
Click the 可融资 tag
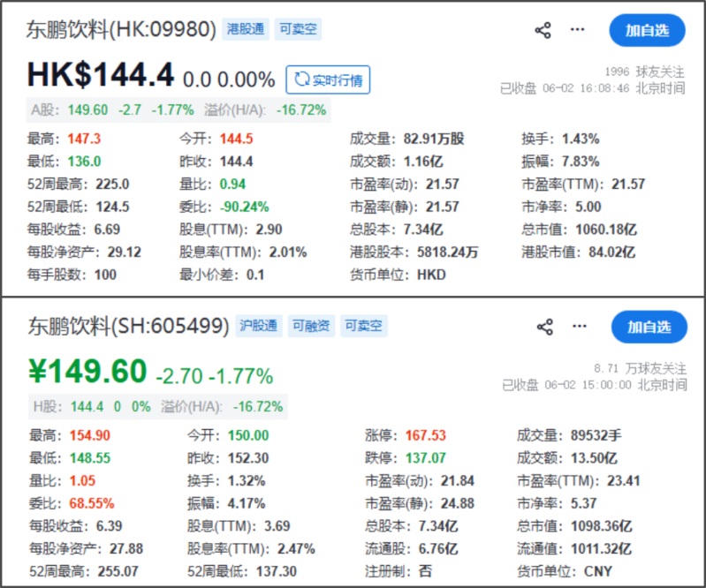point(311,326)
